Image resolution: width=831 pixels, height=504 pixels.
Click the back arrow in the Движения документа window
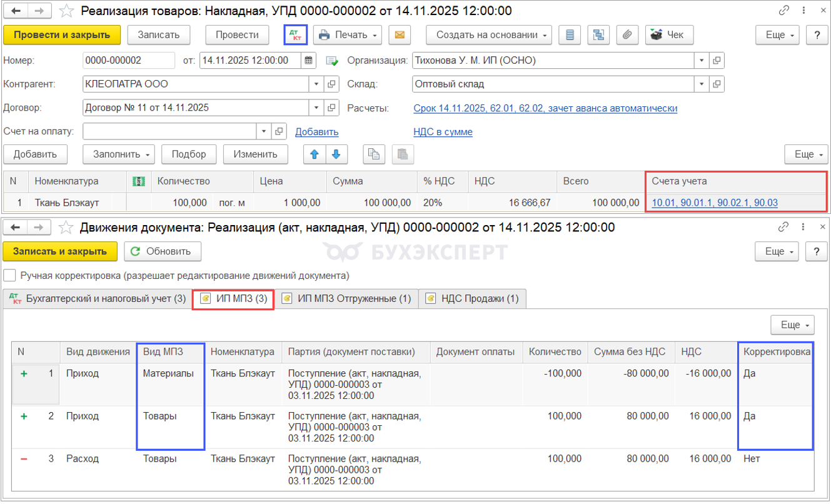[16, 227]
